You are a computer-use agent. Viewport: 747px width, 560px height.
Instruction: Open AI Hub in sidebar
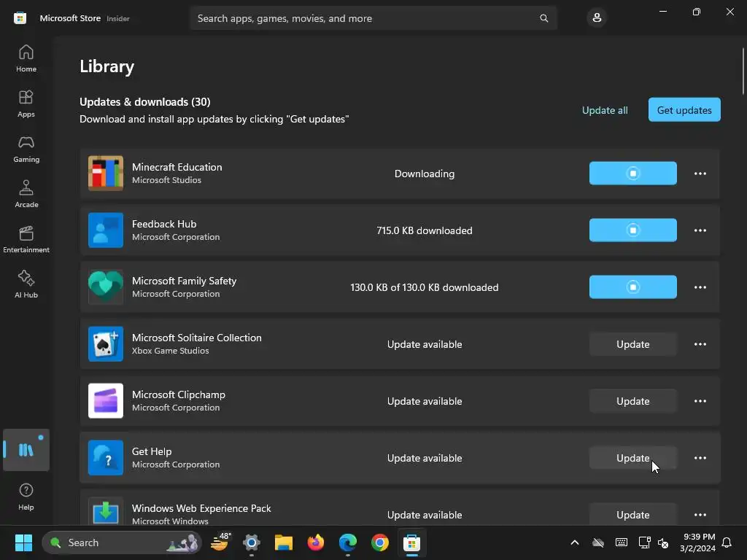point(26,285)
